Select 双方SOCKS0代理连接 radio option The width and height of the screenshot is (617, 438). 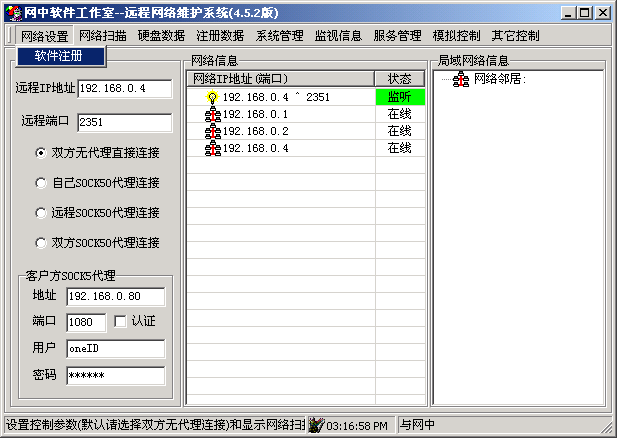pyautogui.click(x=41, y=243)
